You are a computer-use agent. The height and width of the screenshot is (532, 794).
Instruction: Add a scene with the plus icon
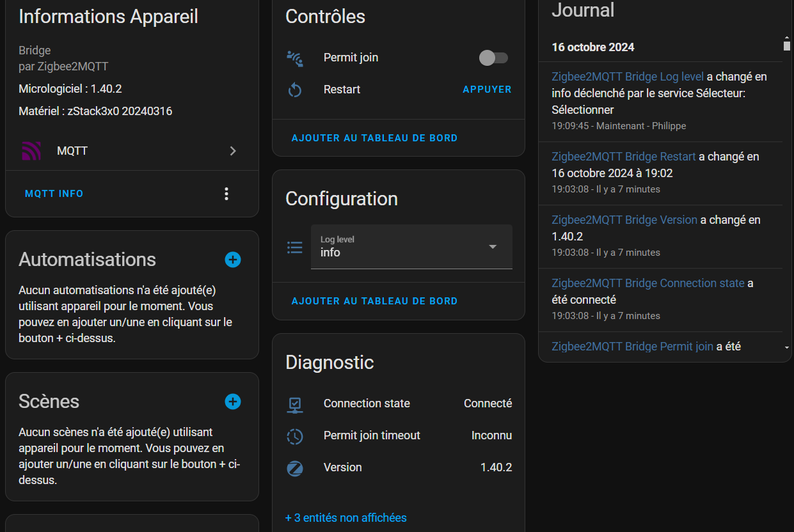tap(233, 402)
